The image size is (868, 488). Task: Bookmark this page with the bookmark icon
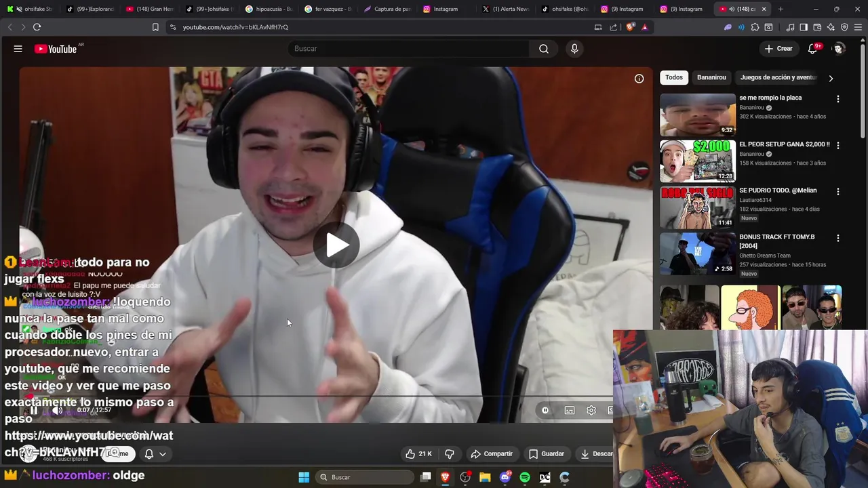(155, 27)
